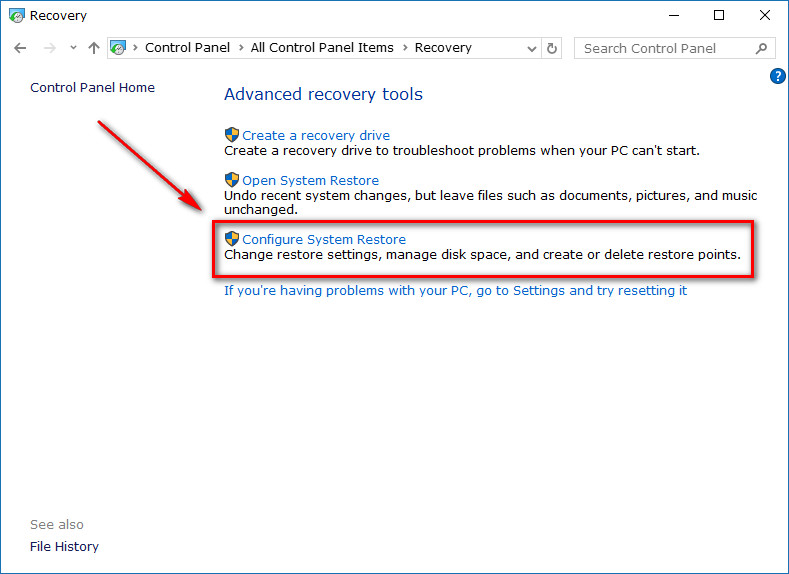Expand the chevron after Control Panel breadcrumb
The height and width of the screenshot is (574, 789).
241,48
